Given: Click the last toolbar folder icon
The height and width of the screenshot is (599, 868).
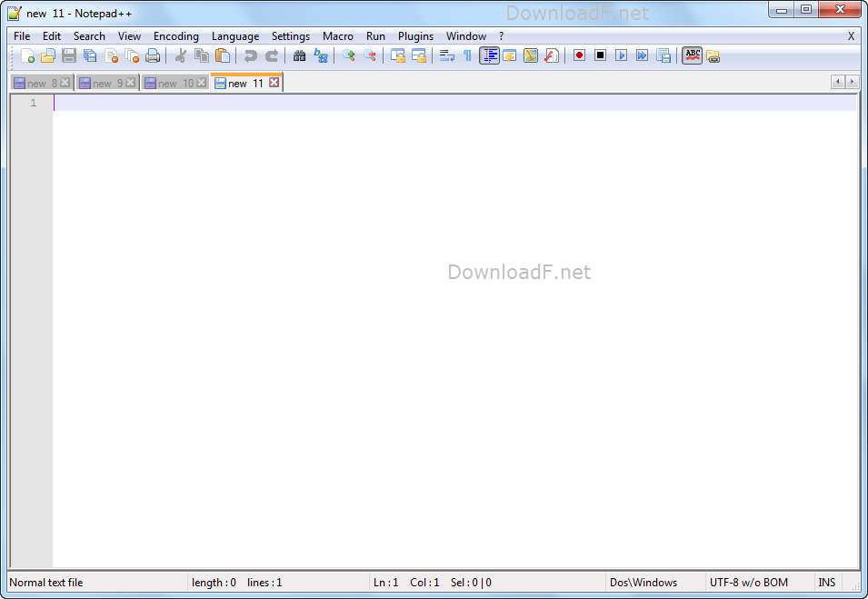Looking at the screenshot, I should pyautogui.click(x=713, y=55).
